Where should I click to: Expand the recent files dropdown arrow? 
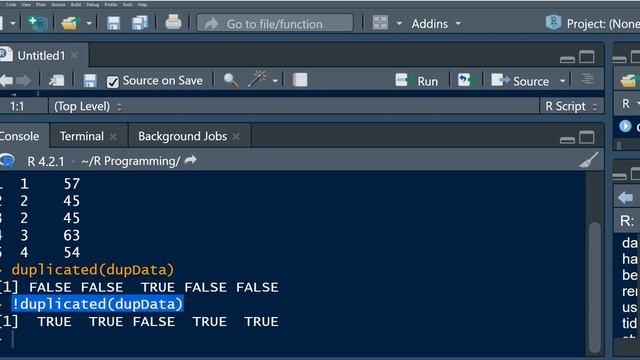(x=89, y=23)
